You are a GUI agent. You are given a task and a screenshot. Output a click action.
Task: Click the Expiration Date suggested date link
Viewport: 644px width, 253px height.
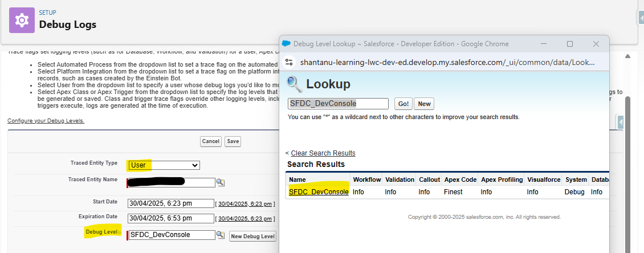(x=245, y=219)
